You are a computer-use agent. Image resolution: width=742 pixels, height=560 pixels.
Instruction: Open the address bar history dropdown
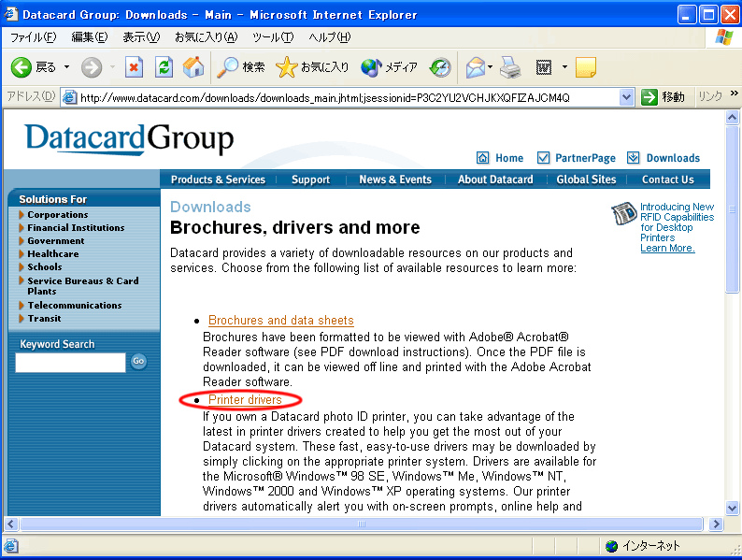[626, 97]
